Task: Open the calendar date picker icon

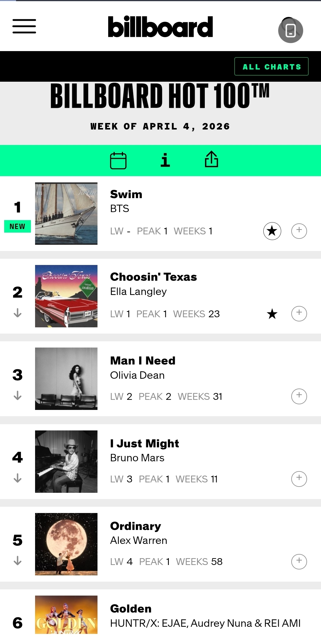Action: pyautogui.click(x=118, y=160)
